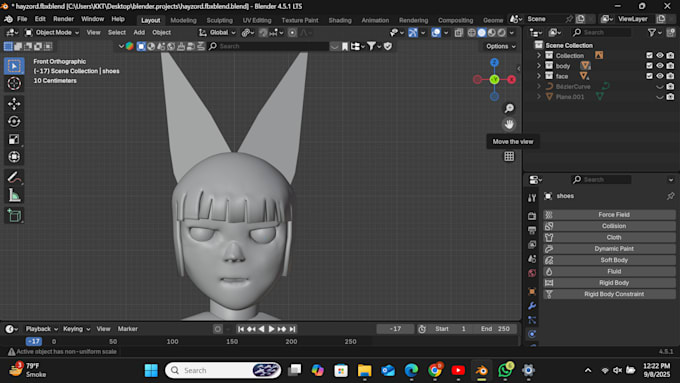Switch to orthographic grid view toggle icon
This screenshot has height=383, width=680.
[x=509, y=157]
